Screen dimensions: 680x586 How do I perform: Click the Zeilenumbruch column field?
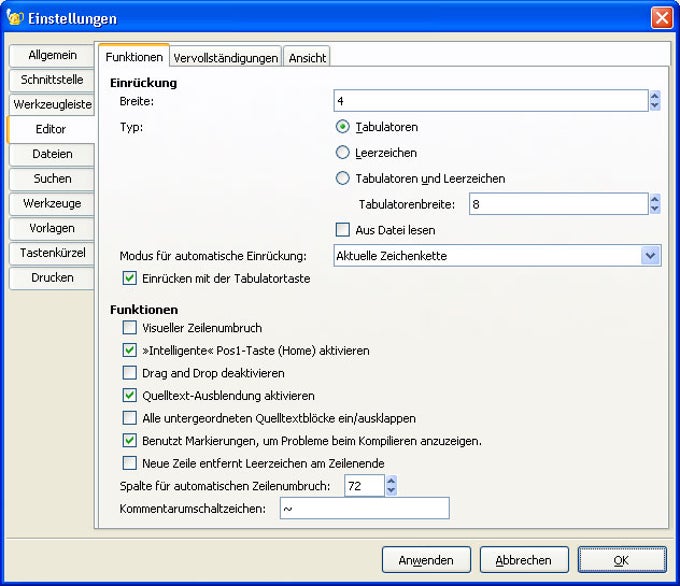(364, 485)
